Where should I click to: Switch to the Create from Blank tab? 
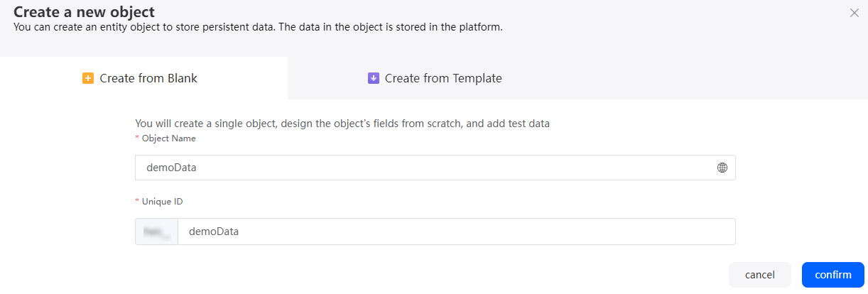pyautogui.click(x=143, y=78)
